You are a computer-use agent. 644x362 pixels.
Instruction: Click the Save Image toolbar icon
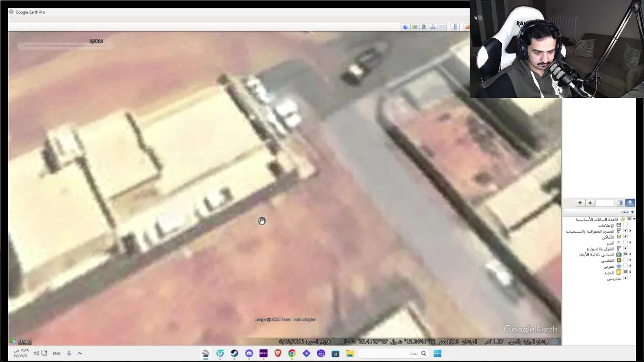[x=424, y=27]
